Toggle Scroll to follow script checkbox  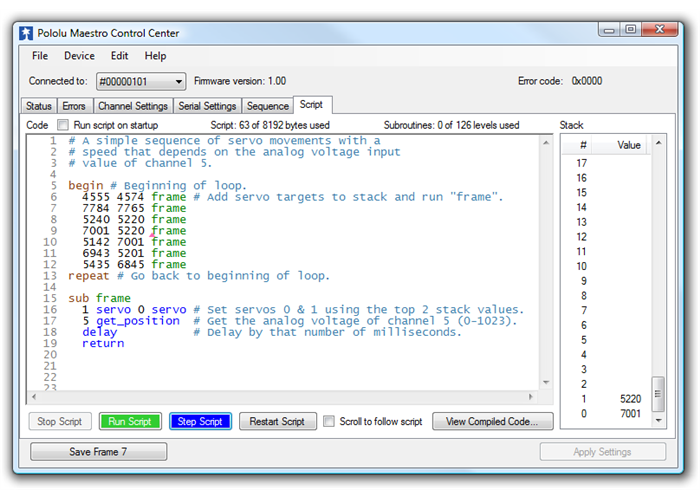click(329, 422)
